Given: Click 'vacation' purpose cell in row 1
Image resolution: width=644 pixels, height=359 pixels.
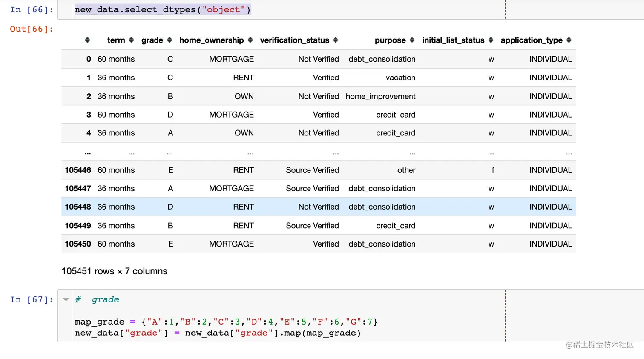Looking at the screenshot, I should (x=400, y=78).
